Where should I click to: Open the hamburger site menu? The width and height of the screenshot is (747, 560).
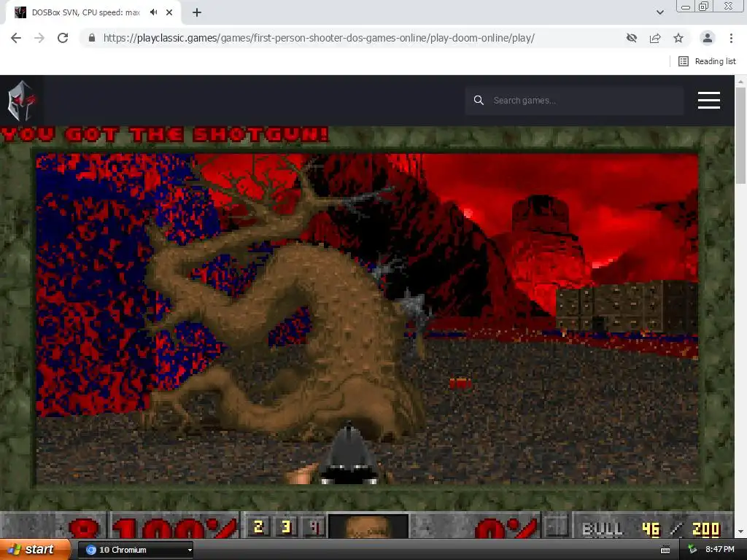pos(709,101)
